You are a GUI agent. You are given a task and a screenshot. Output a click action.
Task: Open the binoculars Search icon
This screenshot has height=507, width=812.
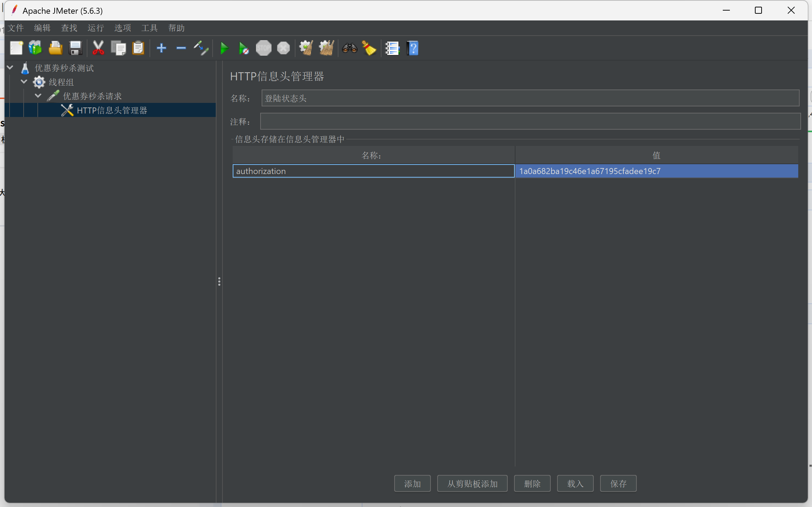[349, 48]
